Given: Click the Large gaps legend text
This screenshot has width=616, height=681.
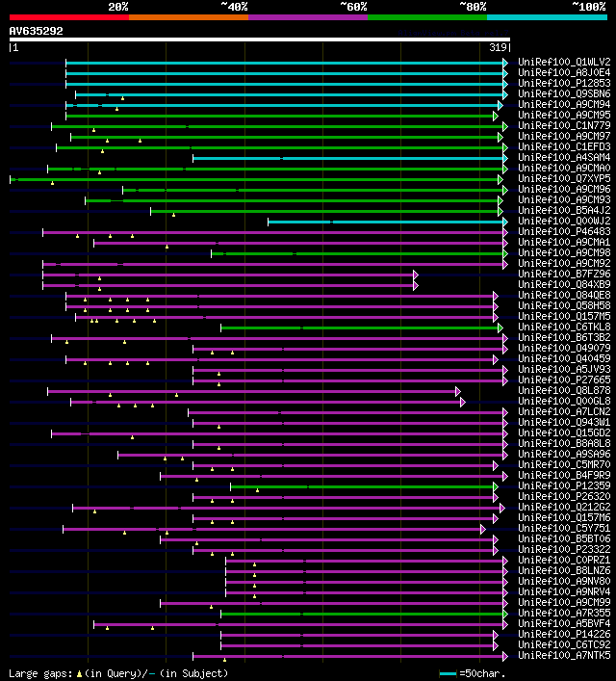Looking at the screenshot, I should pyautogui.click(x=118, y=674).
